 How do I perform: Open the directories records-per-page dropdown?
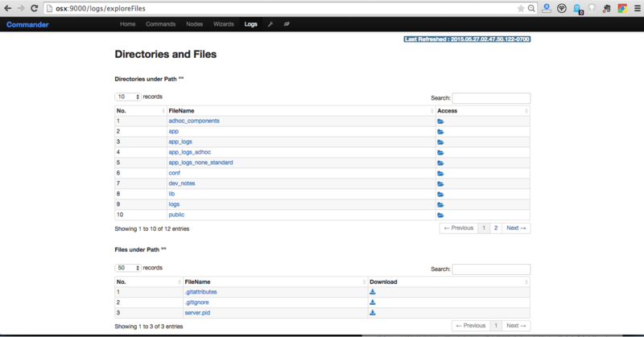[128, 97]
